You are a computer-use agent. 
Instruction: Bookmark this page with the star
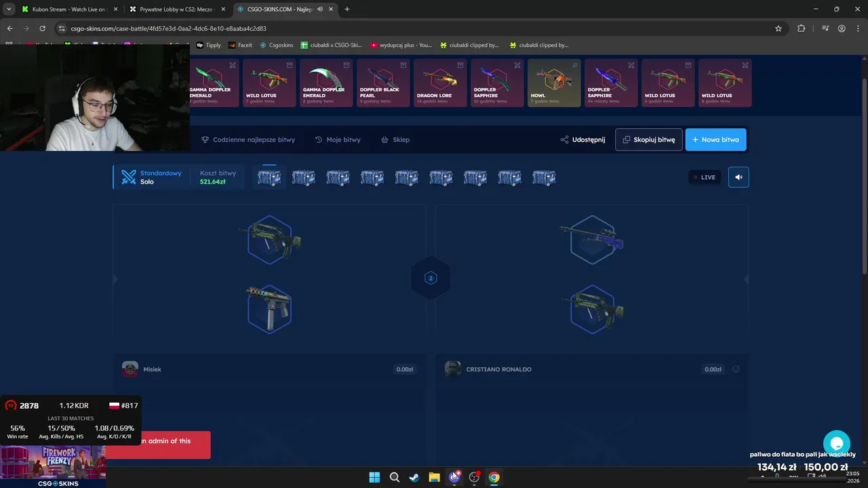[778, 28]
